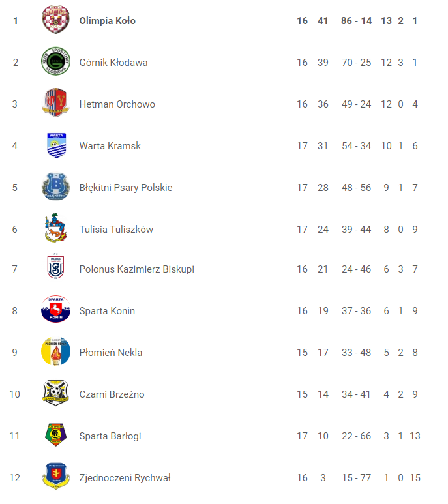
Task: Click the Olimpia Koło club crest
Action: pyautogui.click(x=55, y=20)
